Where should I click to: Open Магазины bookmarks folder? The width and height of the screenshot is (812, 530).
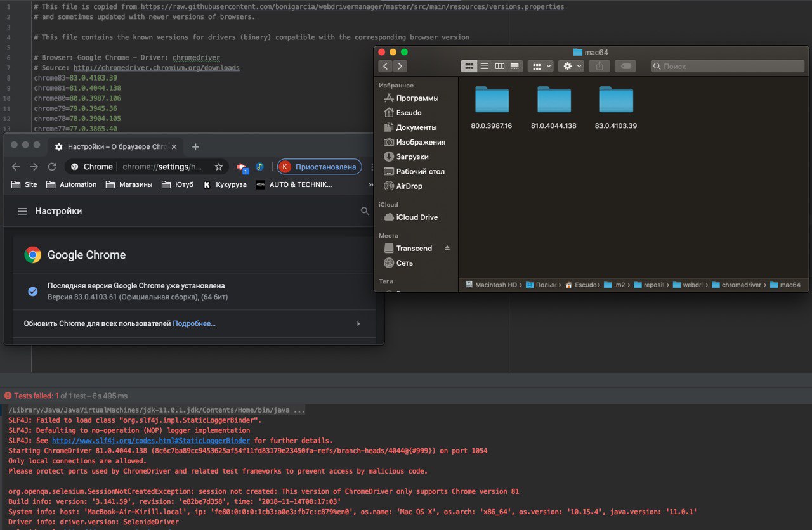tap(129, 184)
